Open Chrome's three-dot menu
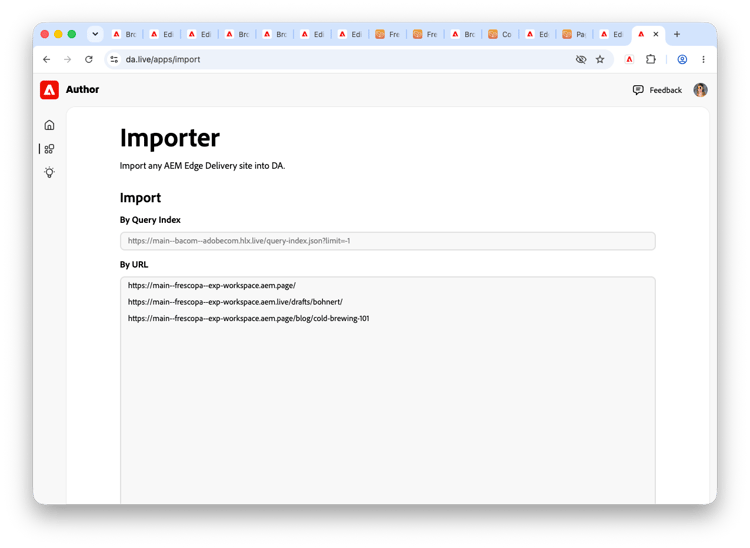 [x=703, y=59]
